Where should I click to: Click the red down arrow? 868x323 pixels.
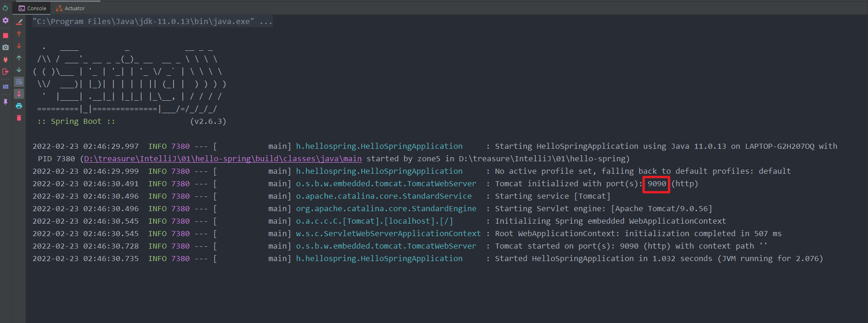[x=19, y=46]
